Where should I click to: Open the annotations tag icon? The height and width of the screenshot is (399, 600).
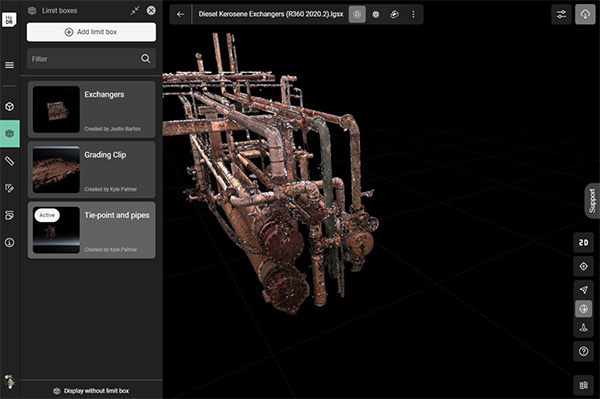tap(10, 188)
